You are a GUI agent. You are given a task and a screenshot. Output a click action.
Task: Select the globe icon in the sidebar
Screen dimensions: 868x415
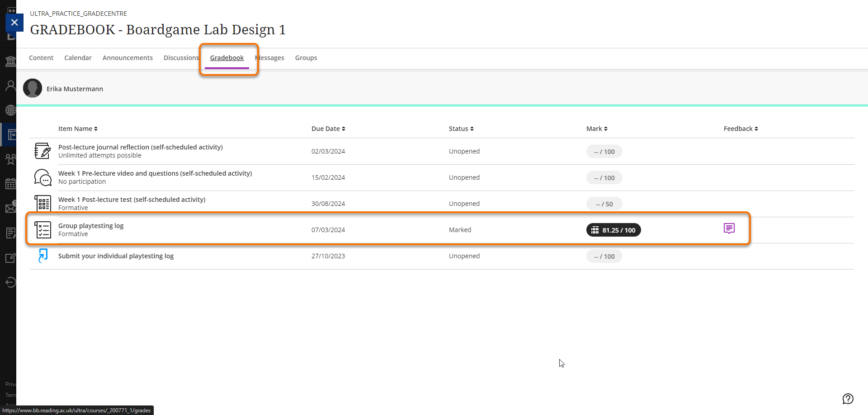10,110
